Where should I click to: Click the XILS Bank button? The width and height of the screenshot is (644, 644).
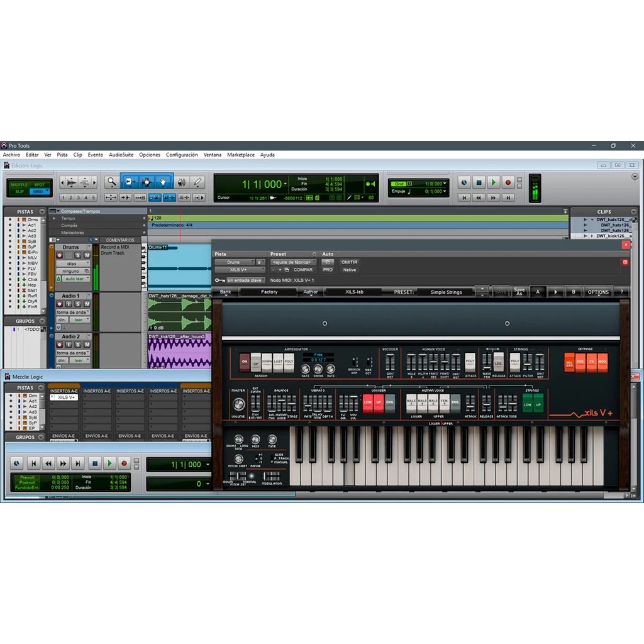coord(226,292)
